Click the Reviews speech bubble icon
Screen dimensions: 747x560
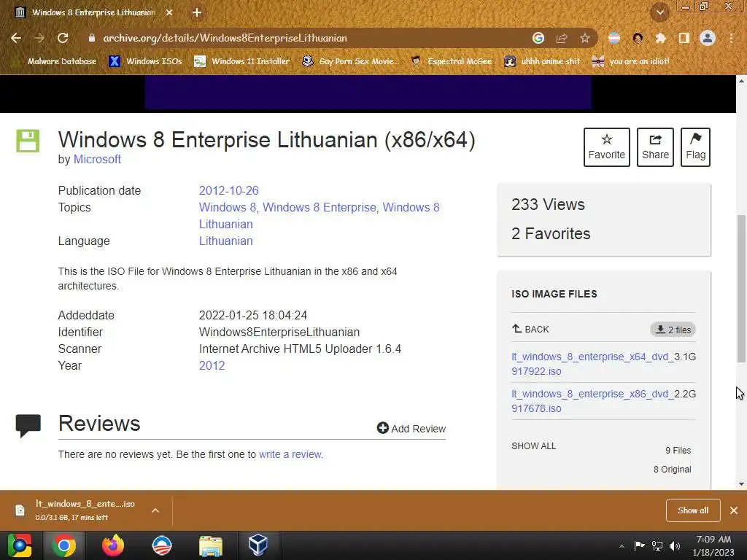pyautogui.click(x=28, y=425)
